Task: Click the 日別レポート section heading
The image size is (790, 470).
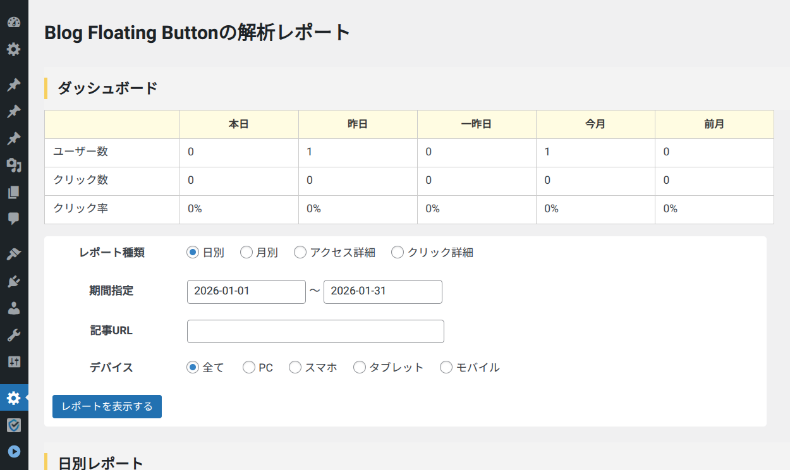Action: click(x=100, y=463)
